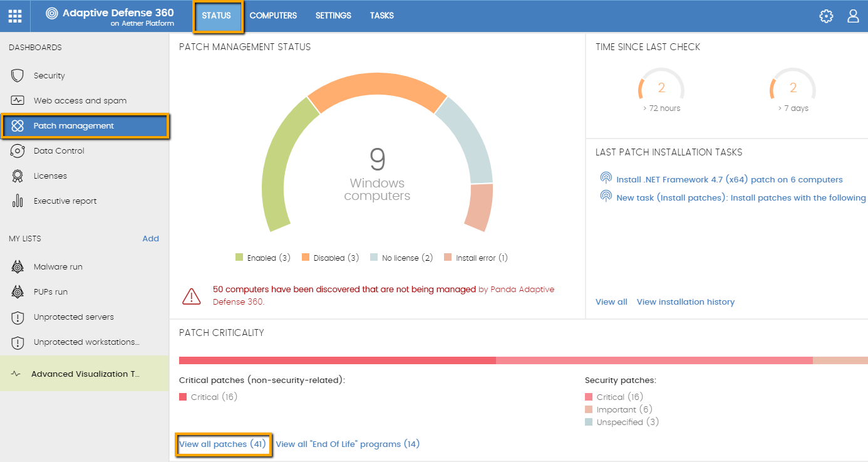The width and height of the screenshot is (868, 462).
Task: Click View all End Of Life programs link
Action: [x=348, y=444]
